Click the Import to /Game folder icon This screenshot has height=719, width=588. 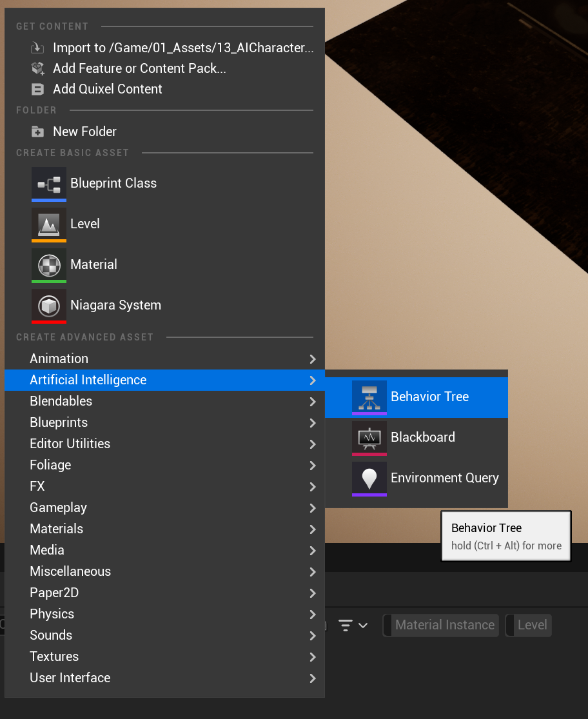[37, 48]
